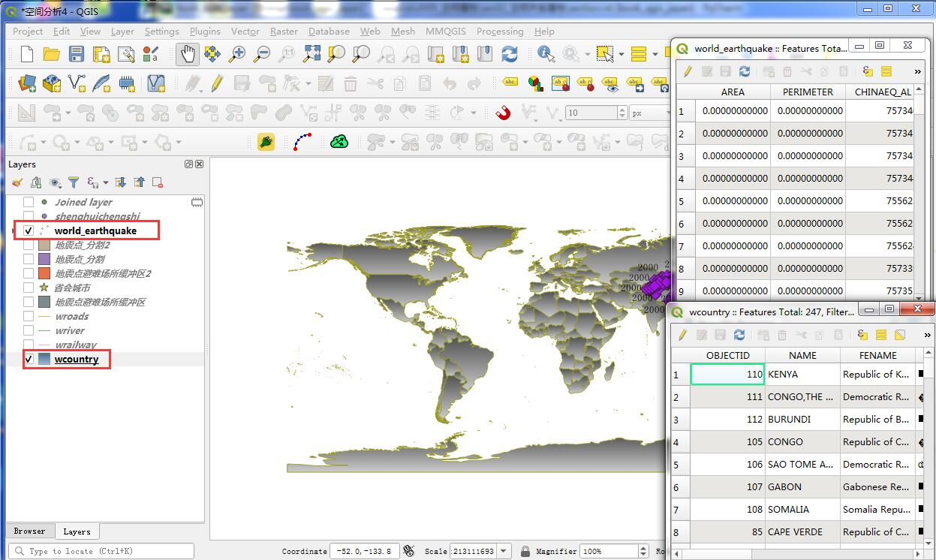
Task: Uncheck the wcountry layer checkbox
Action: click(x=29, y=360)
